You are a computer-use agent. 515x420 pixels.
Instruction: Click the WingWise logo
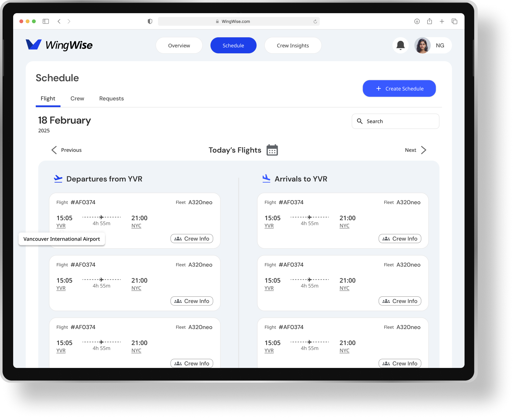pyautogui.click(x=59, y=45)
